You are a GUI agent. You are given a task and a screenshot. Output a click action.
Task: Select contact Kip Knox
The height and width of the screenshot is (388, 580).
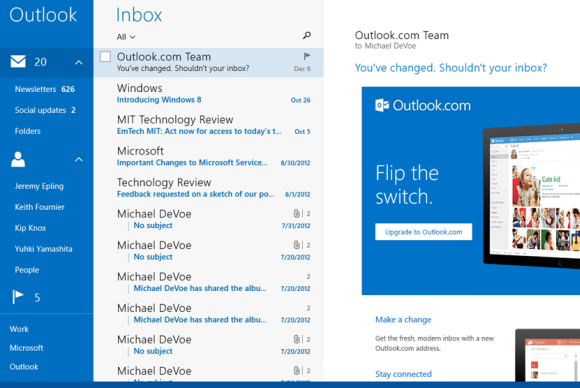point(30,228)
